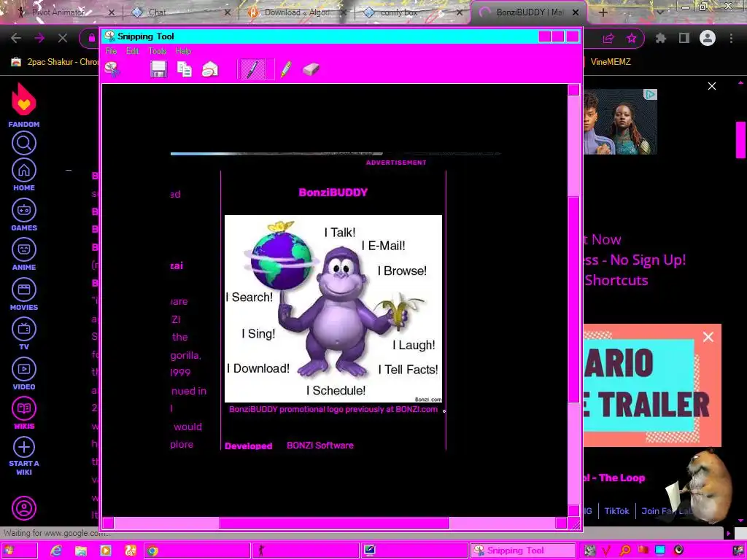Bookmark this page with the star icon
This screenshot has width=747, height=560.
click(x=631, y=38)
